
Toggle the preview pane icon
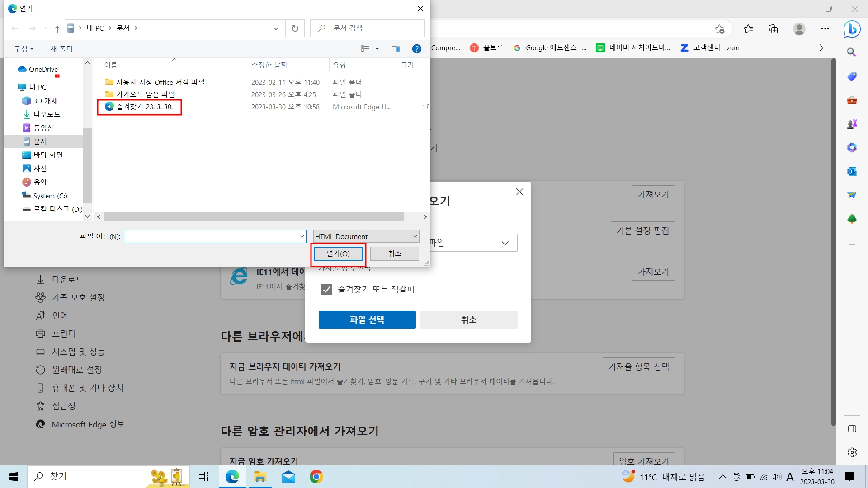point(396,49)
